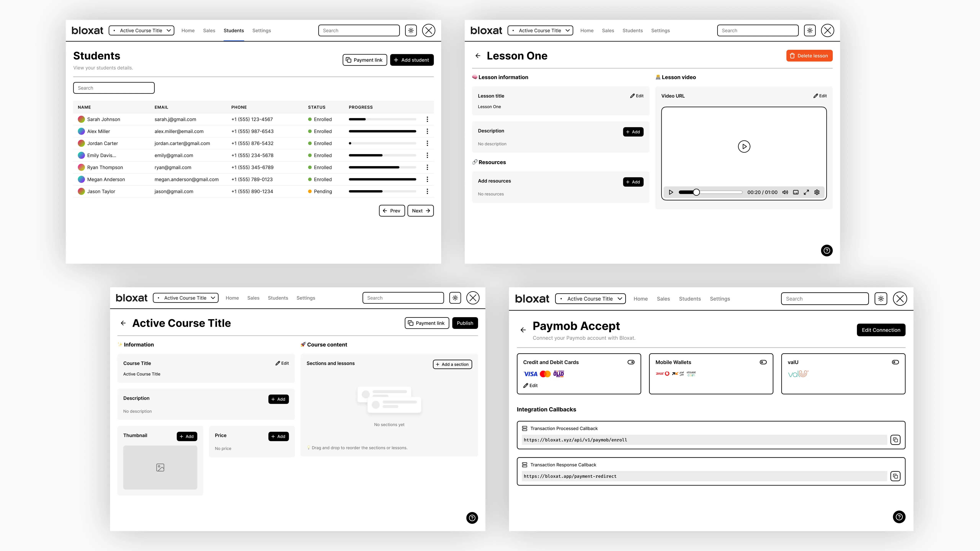Open video player settings gear icon
Screen dimensions: 980x551
[x=817, y=192]
